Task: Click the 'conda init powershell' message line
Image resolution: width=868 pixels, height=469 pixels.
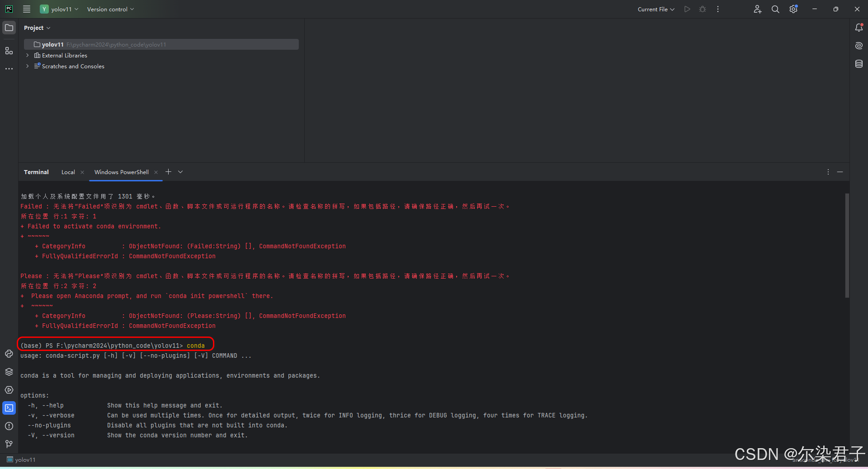Action: (147, 296)
